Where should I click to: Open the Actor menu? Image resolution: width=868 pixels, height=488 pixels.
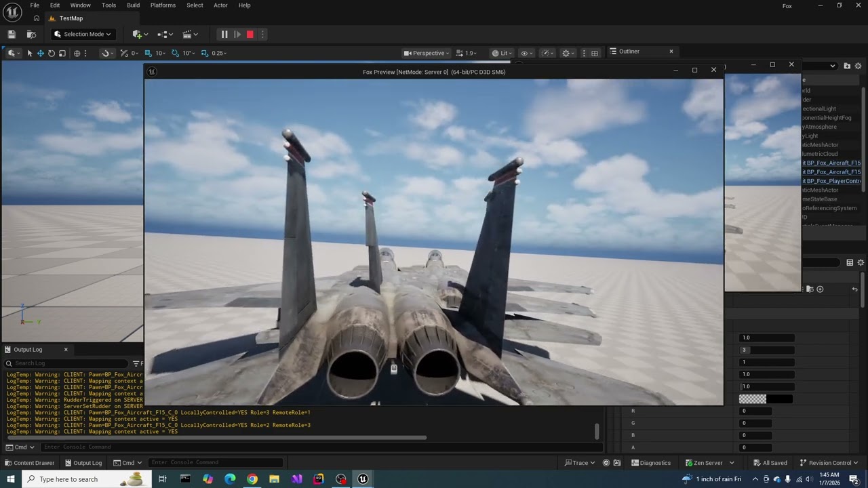tap(220, 5)
